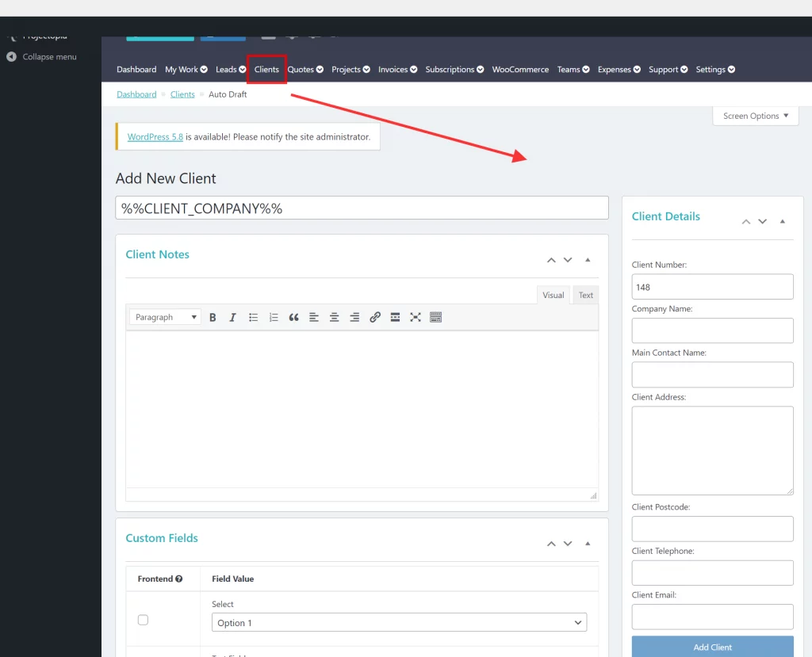Move Client Notes panel down

tap(568, 260)
